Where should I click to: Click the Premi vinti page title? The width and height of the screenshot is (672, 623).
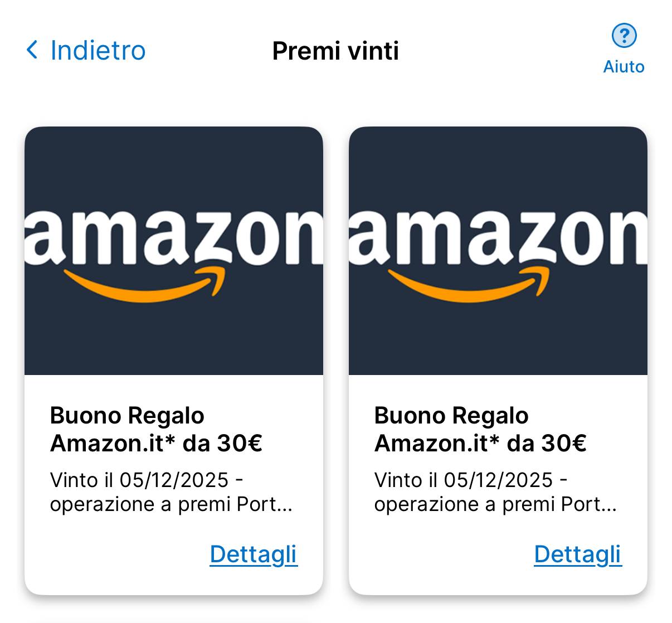[335, 51]
